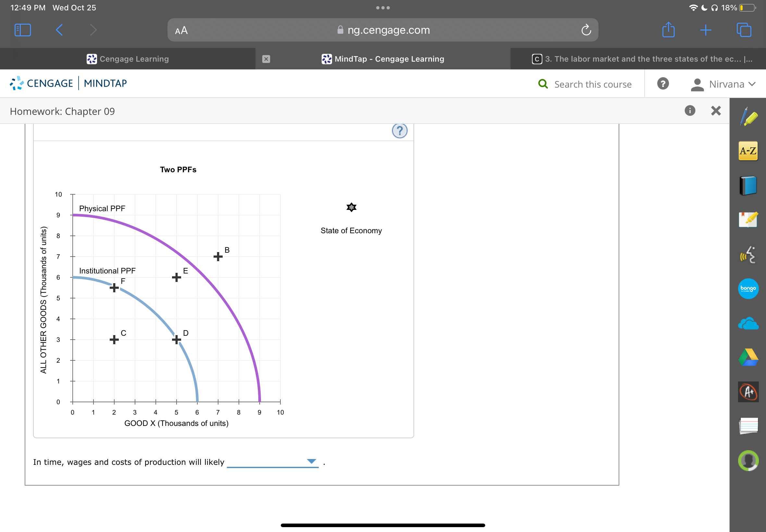Click the Cengage MindTap logo
This screenshot has height=532, width=766.
(x=68, y=83)
